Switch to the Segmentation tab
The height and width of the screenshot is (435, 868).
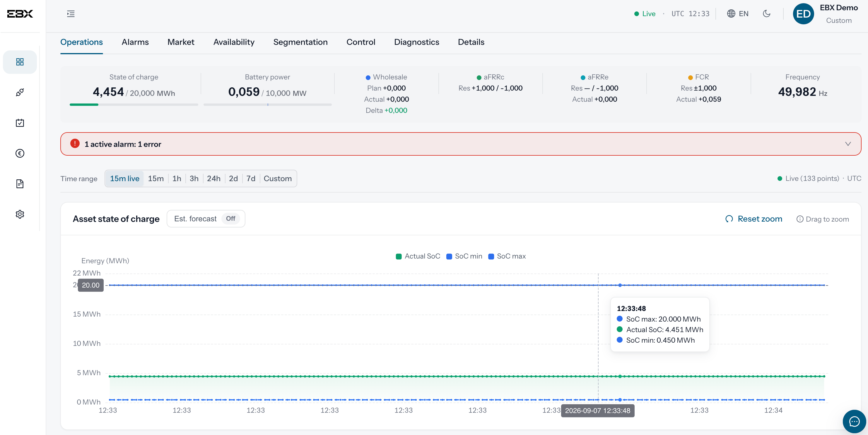pos(300,42)
